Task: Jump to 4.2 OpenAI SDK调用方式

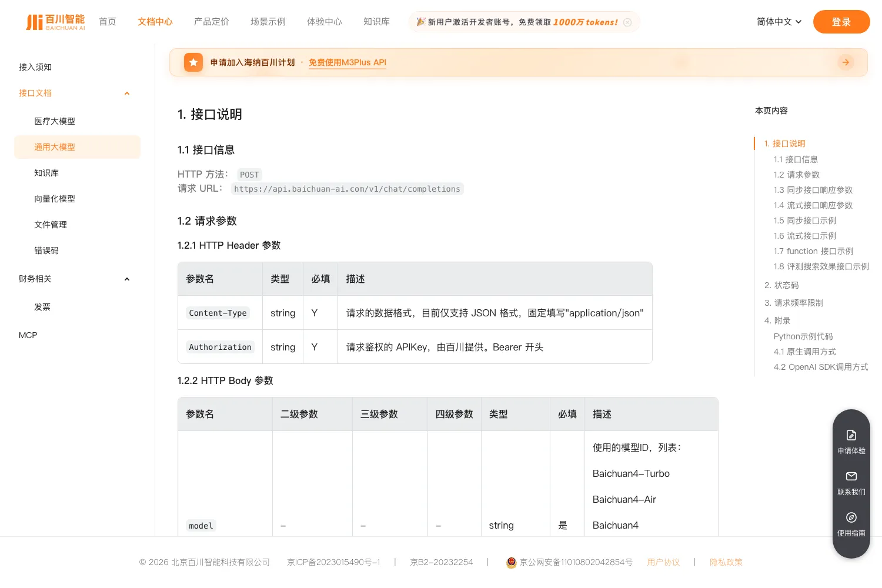Action: [x=821, y=367]
